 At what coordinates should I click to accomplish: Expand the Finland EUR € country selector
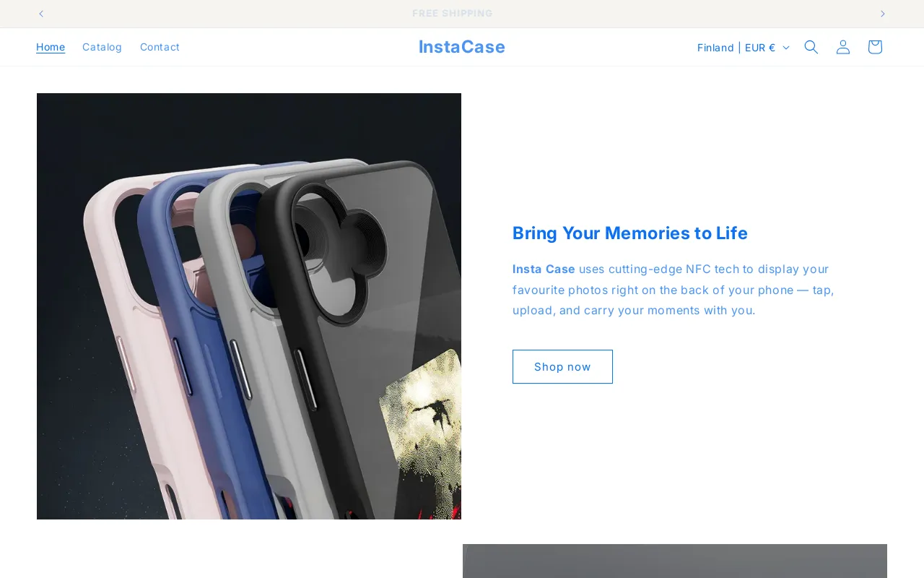pos(743,48)
